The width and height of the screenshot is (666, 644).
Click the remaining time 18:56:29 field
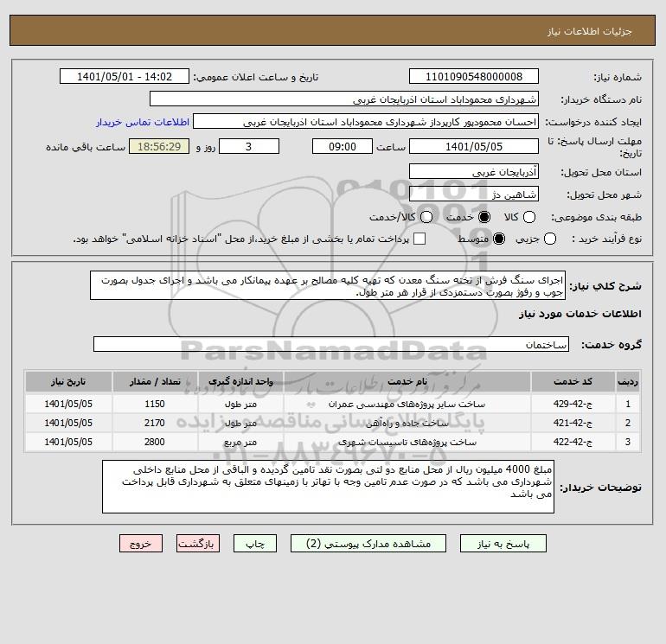pyautogui.click(x=159, y=146)
